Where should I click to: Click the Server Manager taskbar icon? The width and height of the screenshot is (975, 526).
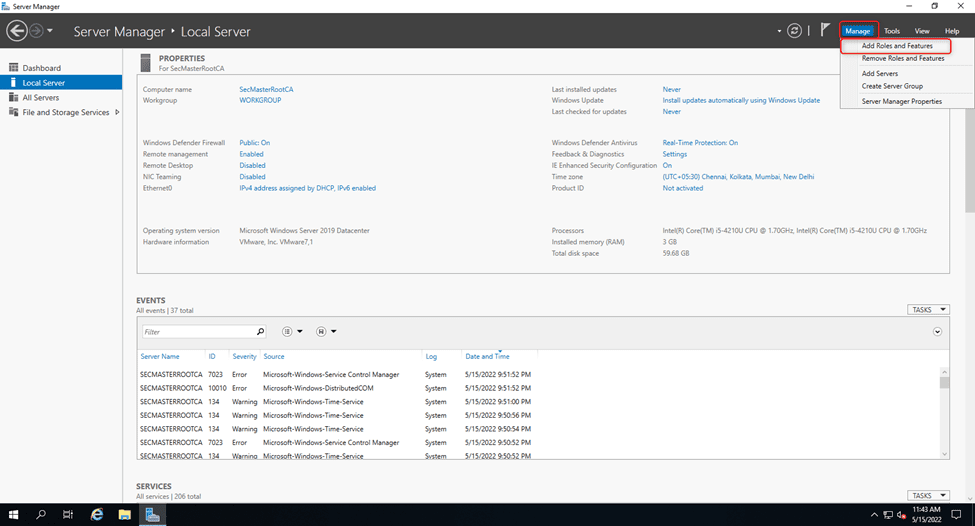click(x=152, y=515)
